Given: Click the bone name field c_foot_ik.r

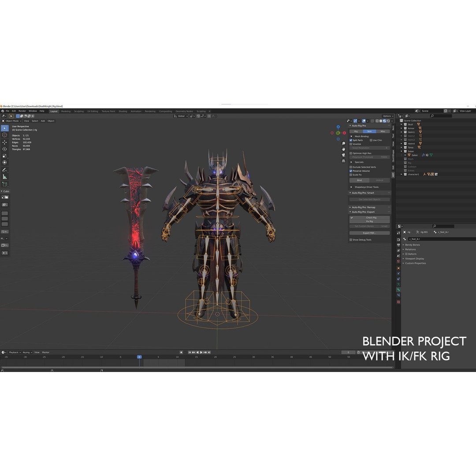Looking at the screenshot, I should [442, 239].
